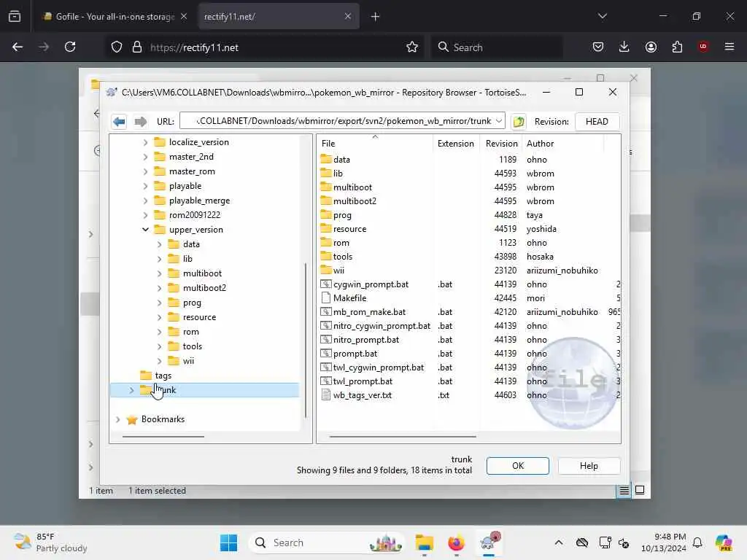Select twl_prompt.bat file
Viewport: 747px width, 560px height.
363,381
